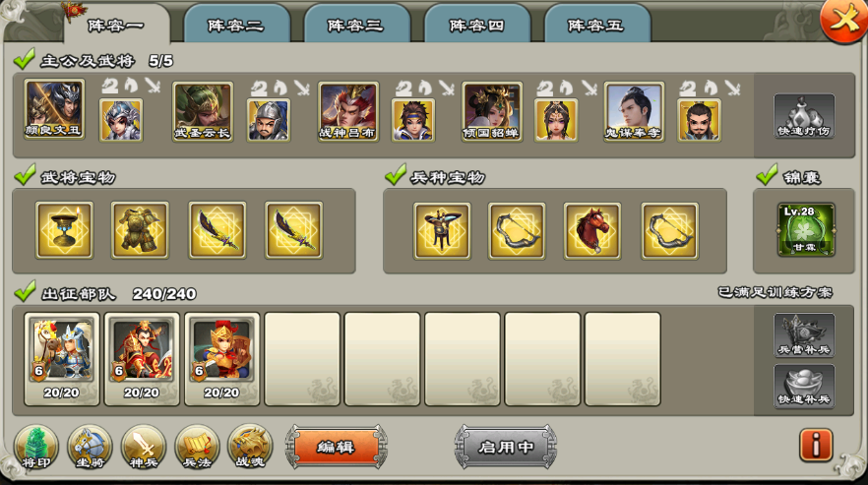Viewport: 868px width, 485px height.
Task: Click the 快速疗伤 quick heal icon
Action: 804,116
